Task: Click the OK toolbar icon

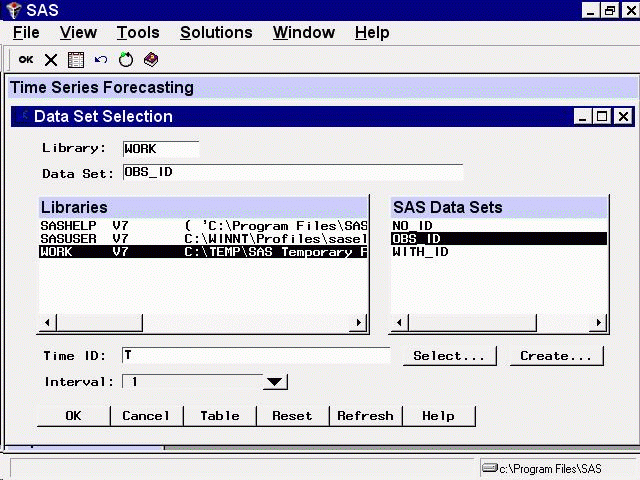Action: (26, 60)
